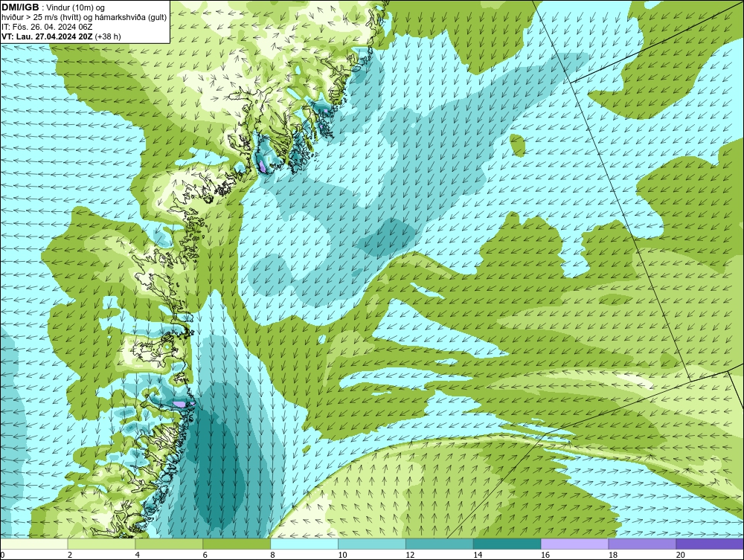
Task: Click the legend label '14'
Action: point(478,555)
